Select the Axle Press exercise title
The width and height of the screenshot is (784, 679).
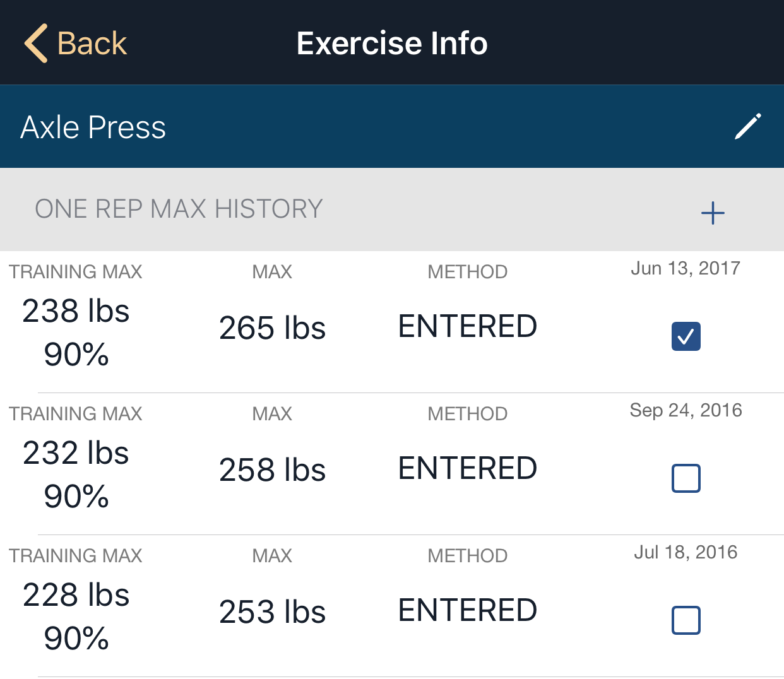pos(93,127)
